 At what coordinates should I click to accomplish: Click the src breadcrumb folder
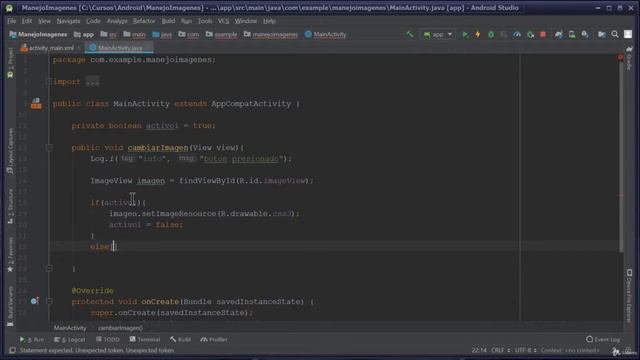click(109, 35)
